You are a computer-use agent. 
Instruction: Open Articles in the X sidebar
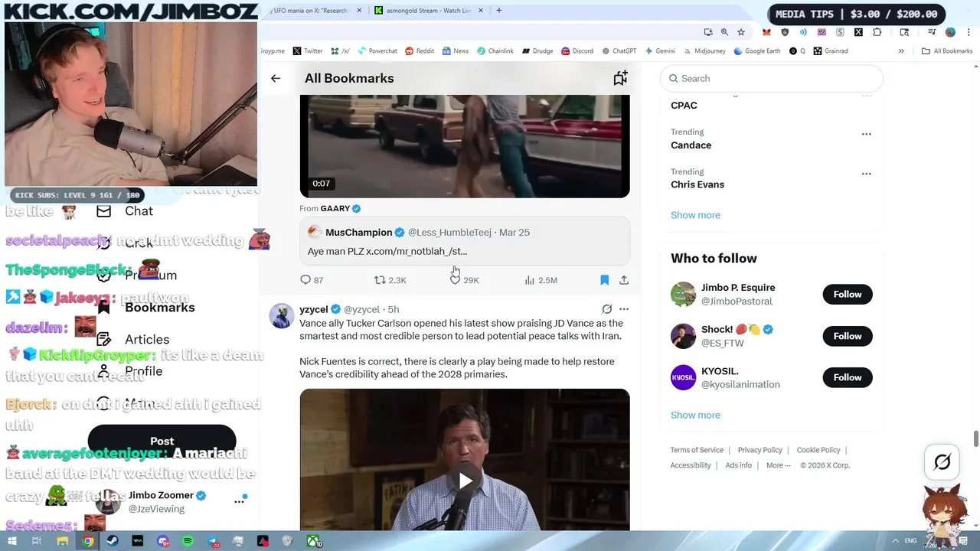pyautogui.click(x=133, y=340)
